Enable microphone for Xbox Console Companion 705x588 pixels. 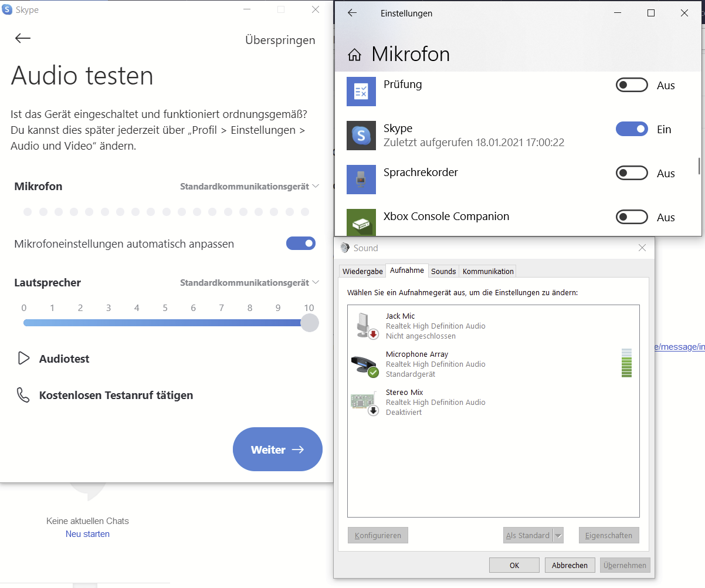[x=632, y=217]
